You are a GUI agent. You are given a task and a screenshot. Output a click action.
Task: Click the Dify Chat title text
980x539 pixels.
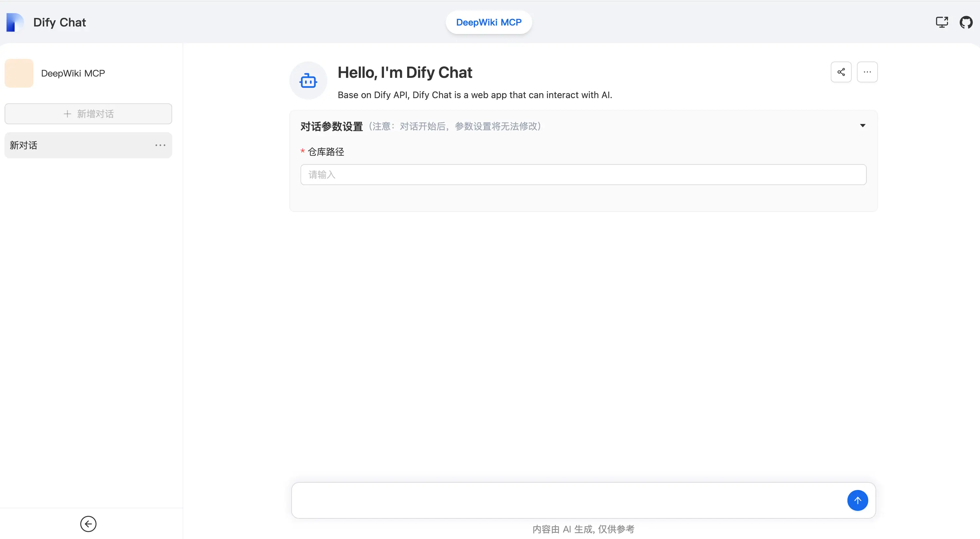59,23
